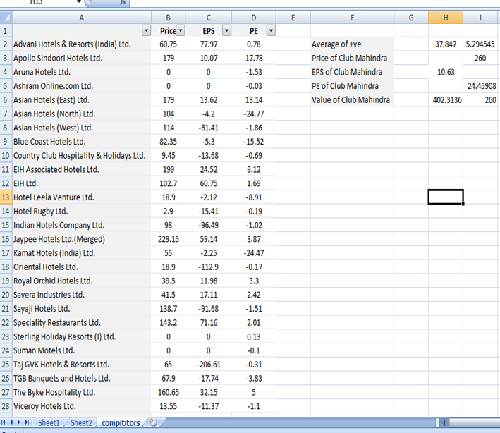
Task: Click cell 'EIH Associated Hotels Ltd.'
Action: 82,170
